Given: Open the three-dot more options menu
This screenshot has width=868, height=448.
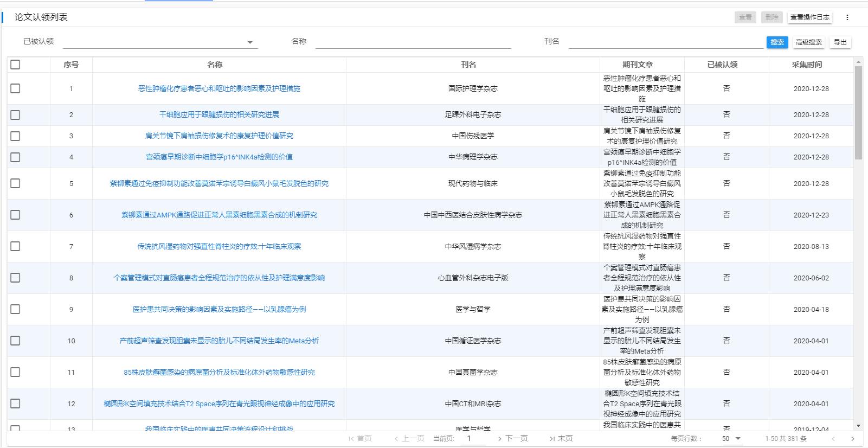Looking at the screenshot, I should click(847, 17).
